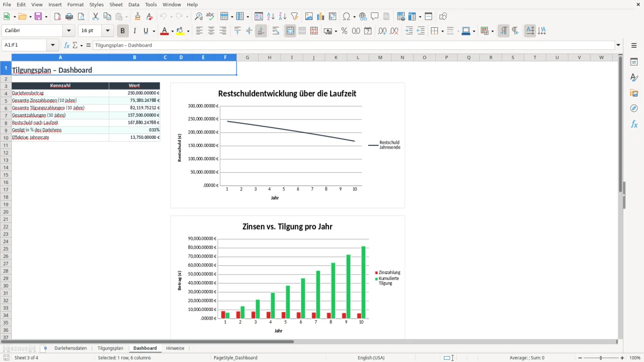Viewport: 644px width, 362px height.
Task: Switch to Tilgungsplan sheet tab
Action: pyautogui.click(x=111, y=349)
